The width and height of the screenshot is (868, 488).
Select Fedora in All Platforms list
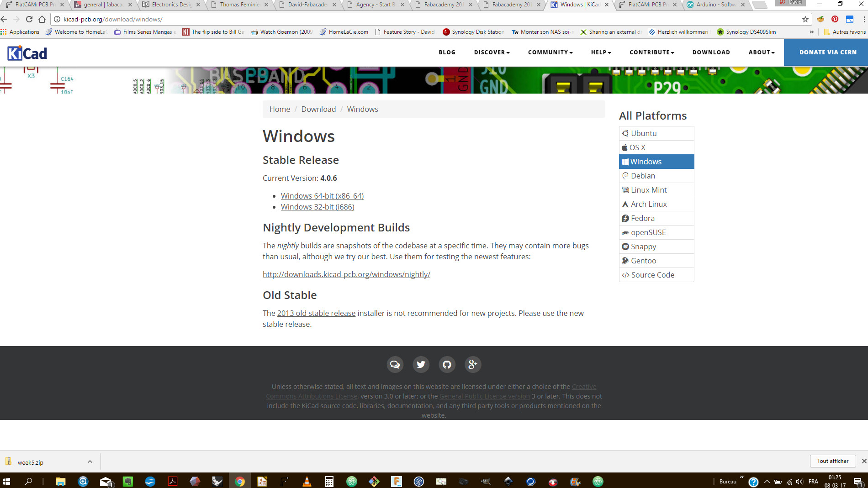656,218
